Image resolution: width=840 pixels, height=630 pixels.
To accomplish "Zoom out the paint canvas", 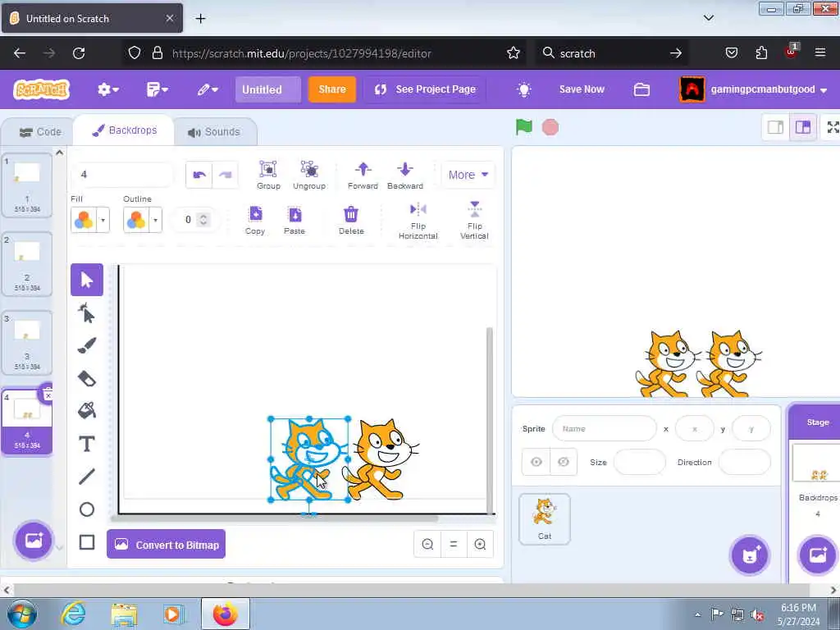I will [x=427, y=545].
